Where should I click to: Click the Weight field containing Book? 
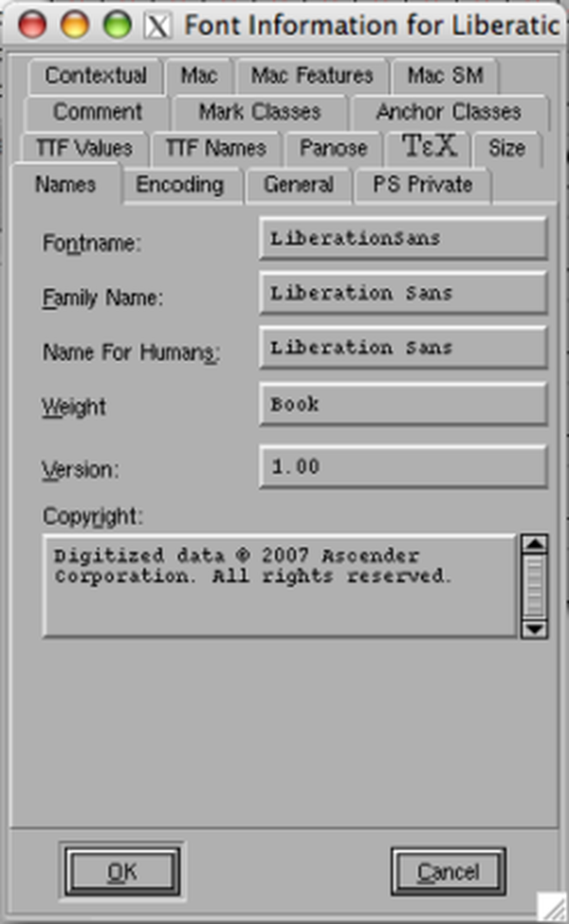pyautogui.click(x=403, y=405)
